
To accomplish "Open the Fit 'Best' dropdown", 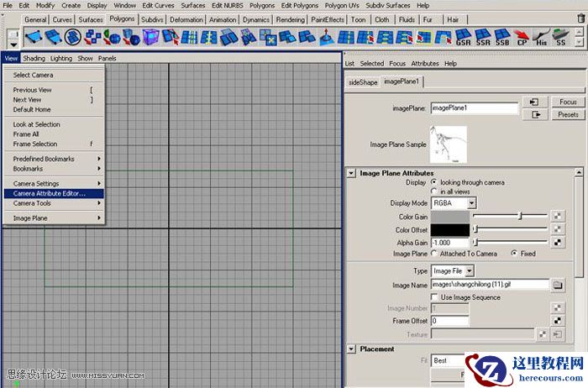I will pyautogui.click(x=448, y=360).
